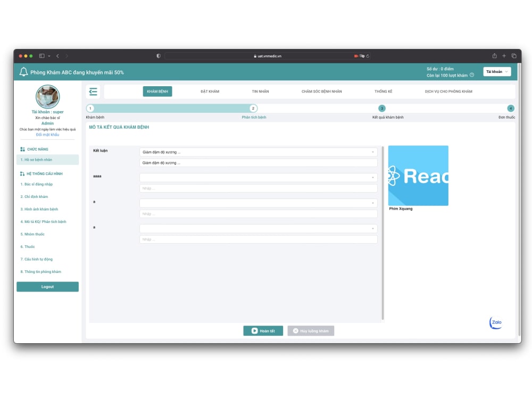Click the 'Tài khoản : super' text
This screenshot has width=532, height=399.
(x=47, y=112)
